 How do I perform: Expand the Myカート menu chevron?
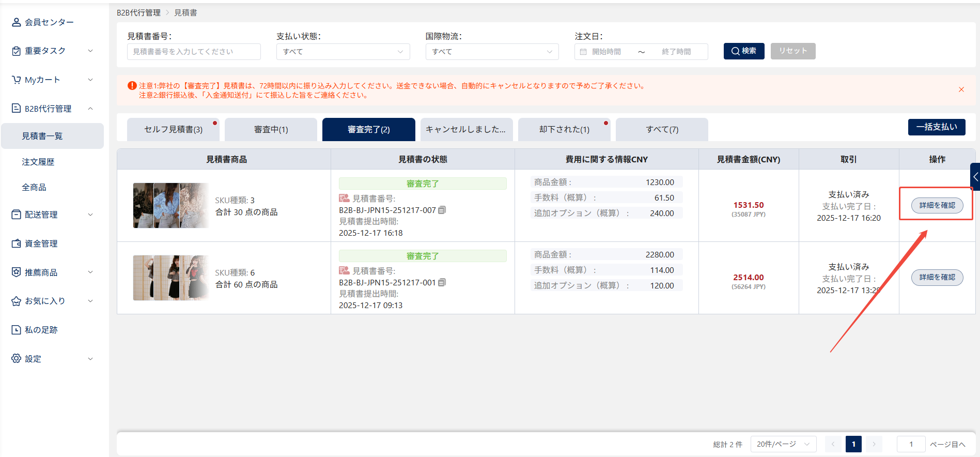pyautogui.click(x=90, y=80)
